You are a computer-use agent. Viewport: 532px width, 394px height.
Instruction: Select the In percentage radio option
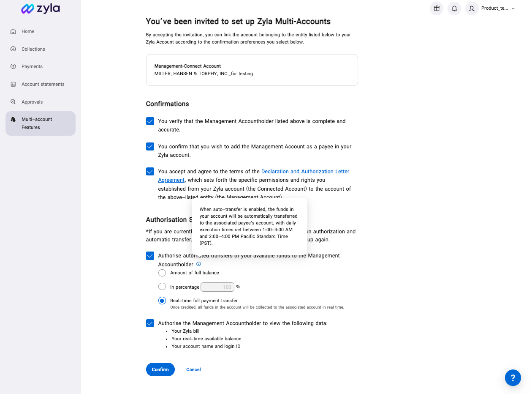click(162, 287)
